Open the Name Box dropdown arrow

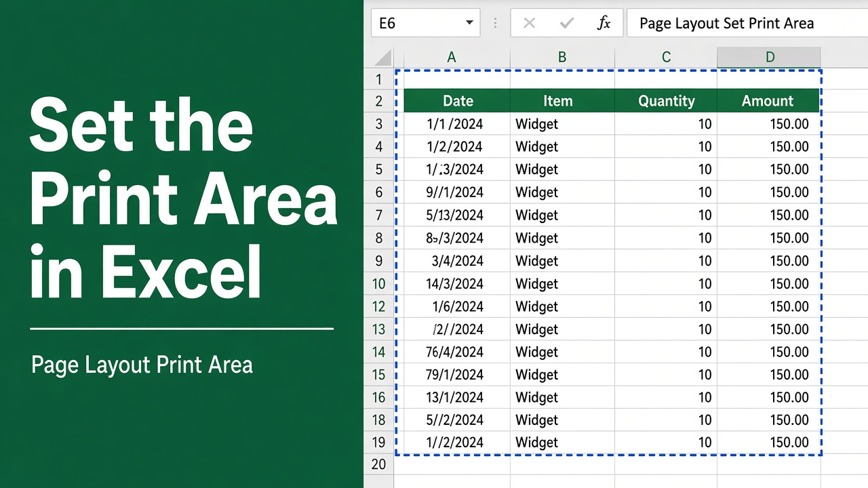click(469, 23)
